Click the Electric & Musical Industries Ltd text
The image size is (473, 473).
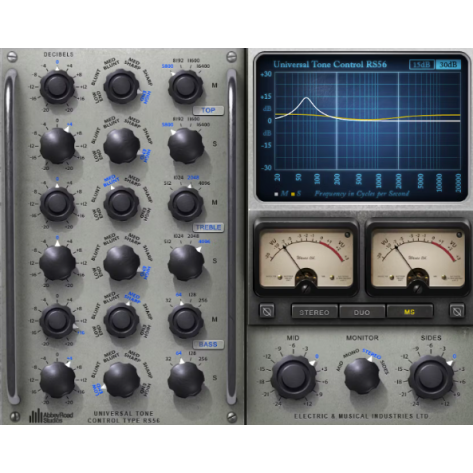point(361,416)
